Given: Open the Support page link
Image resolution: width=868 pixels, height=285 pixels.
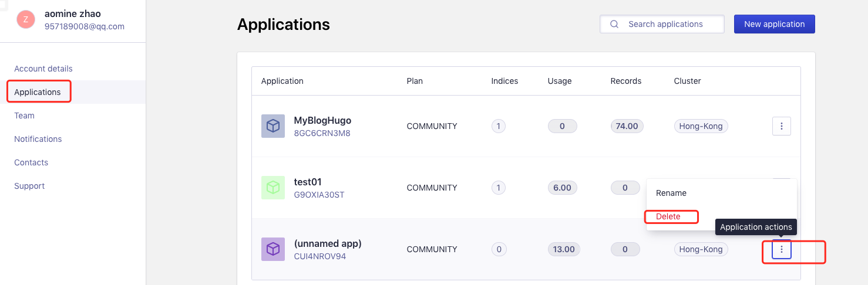Looking at the screenshot, I should click(x=29, y=186).
